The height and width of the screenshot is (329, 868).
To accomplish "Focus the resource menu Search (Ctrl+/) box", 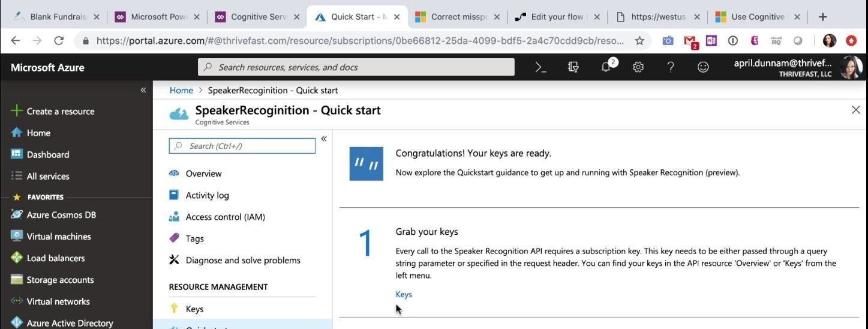I will coord(242,146).
